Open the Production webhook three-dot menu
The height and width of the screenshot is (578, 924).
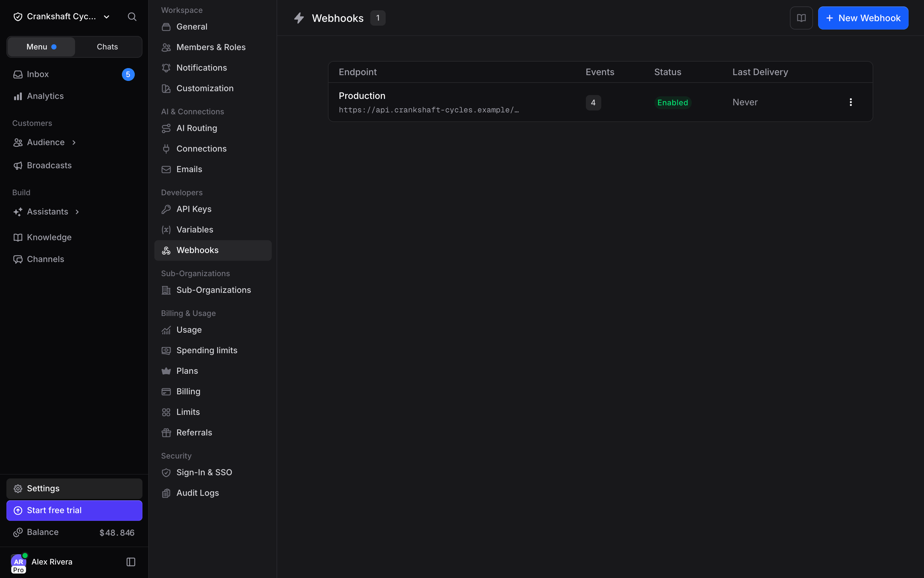(x=850, y=102)
